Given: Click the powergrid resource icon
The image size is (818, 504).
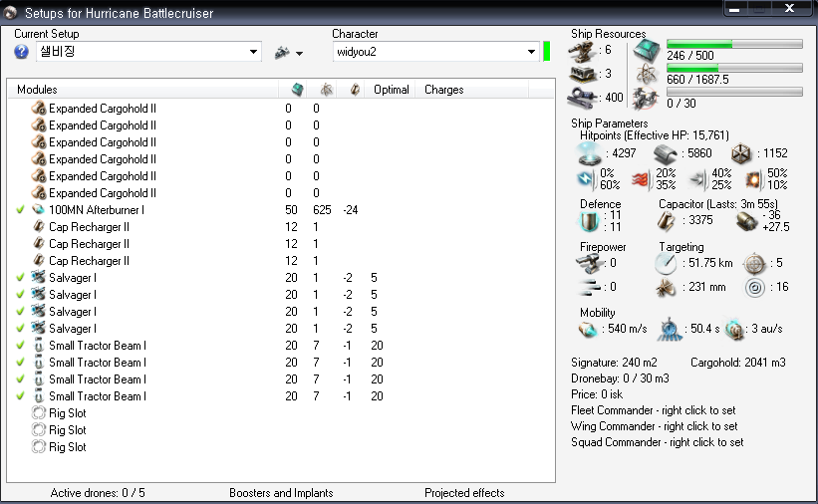Looking at the screenshot, I should [x=647, y=75].
